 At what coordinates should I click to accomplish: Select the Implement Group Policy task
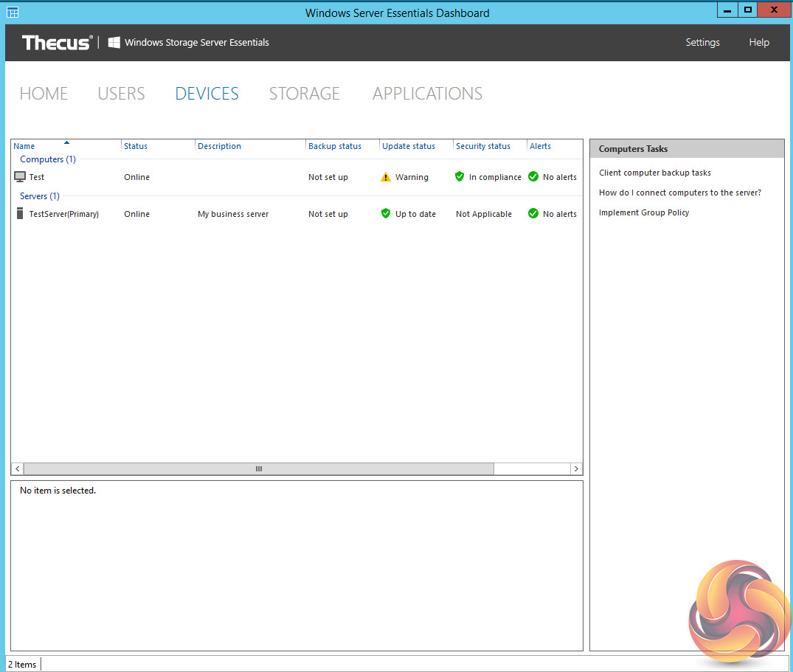tap(644, 212)
